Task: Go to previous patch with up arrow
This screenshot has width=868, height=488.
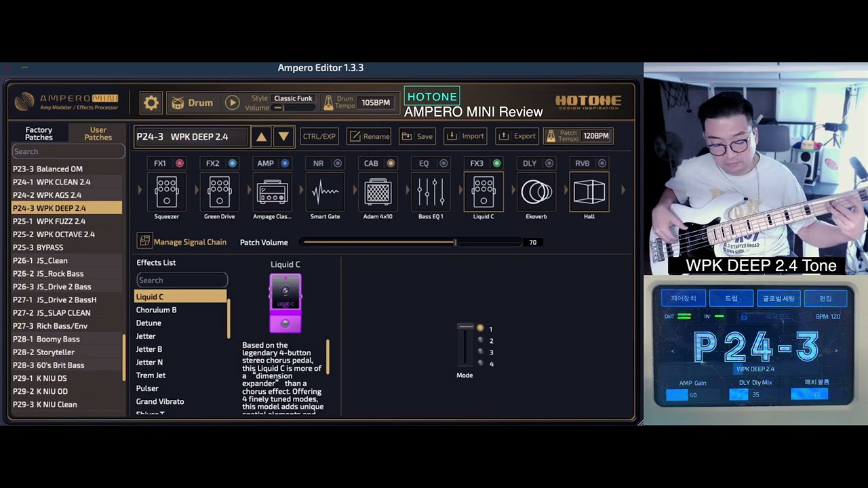Action: pyautogui.click(x=261, y=137)
